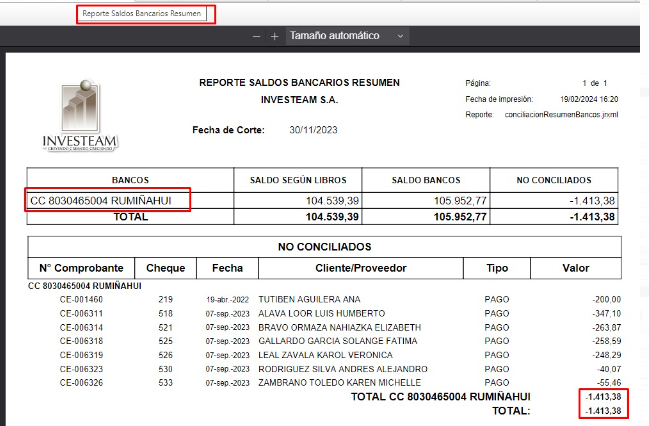The height and width of the screenshot is (426, 649).
Task: Click the Cheque column header
Action: coord(165,268)
